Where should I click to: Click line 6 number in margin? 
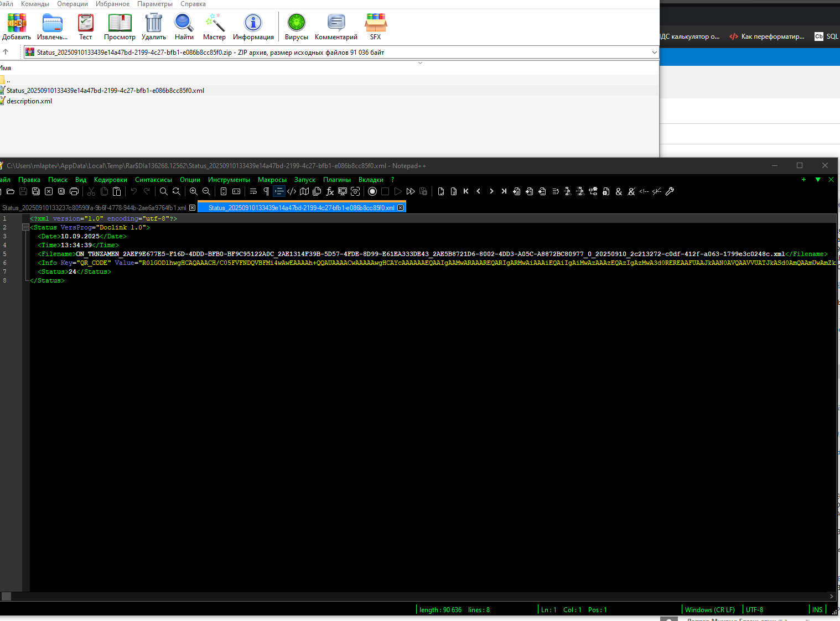click(x=5, y=263)
